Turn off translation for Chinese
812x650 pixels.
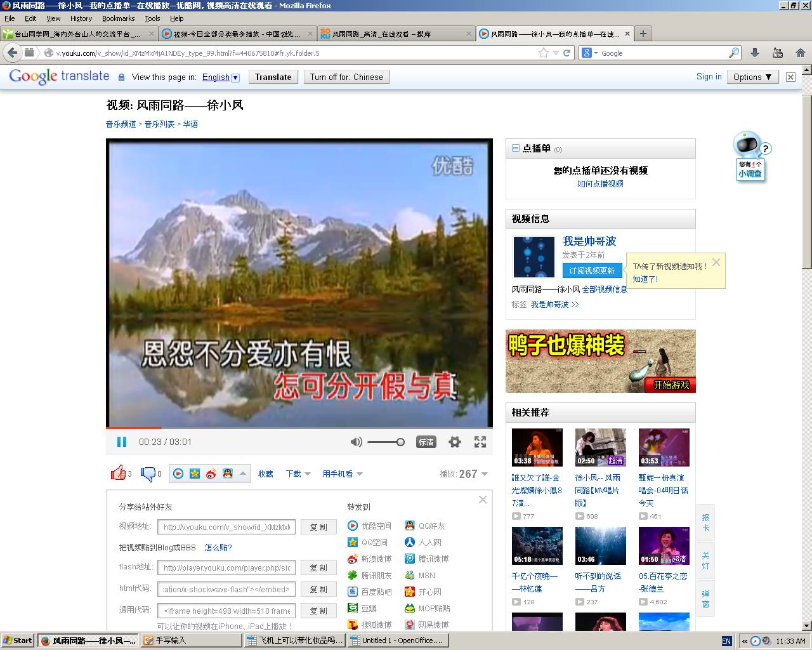pyautogui.click(x=346, y=77)
